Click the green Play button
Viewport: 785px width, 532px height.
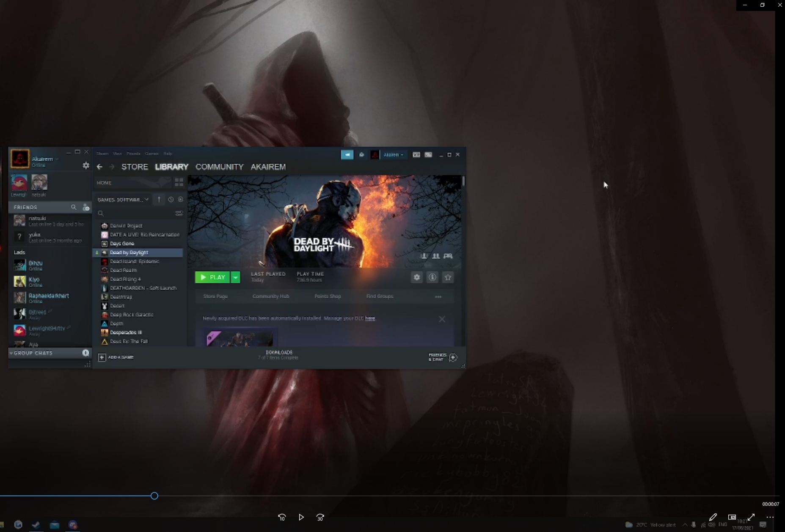click(x=212, y=277)
